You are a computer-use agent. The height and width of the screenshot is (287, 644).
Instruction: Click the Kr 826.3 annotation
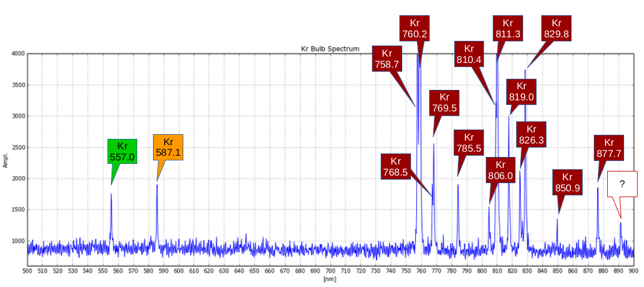(531, 134)
